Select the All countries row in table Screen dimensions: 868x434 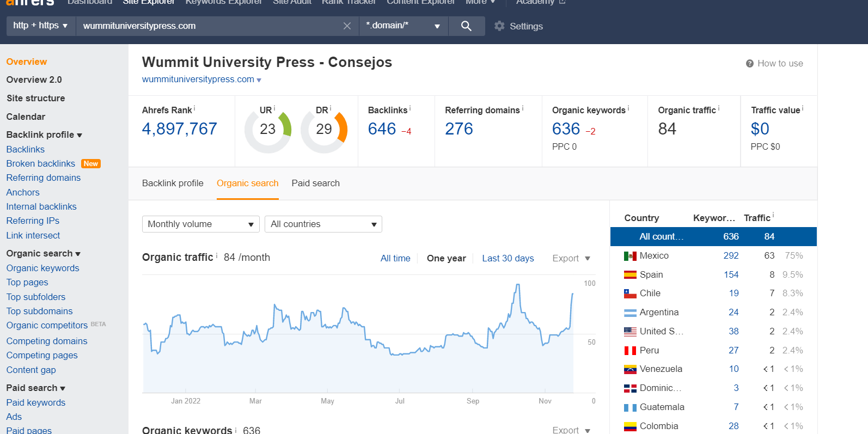pos(713,237)
